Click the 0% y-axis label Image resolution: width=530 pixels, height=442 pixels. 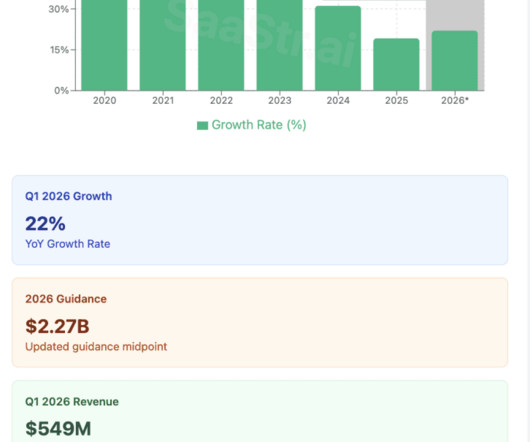[62, 91]
